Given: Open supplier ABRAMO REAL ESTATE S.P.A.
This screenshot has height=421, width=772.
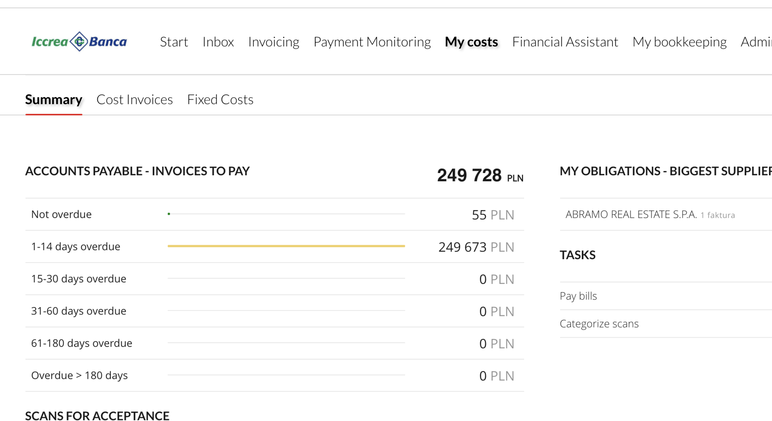Looking at the screenshot, I should tap(631, 214).
